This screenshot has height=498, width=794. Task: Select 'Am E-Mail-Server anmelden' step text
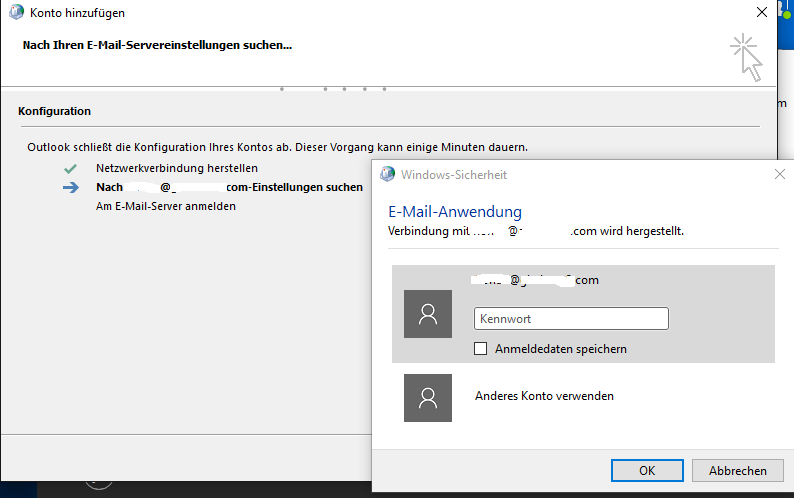(x=166, y=206)
